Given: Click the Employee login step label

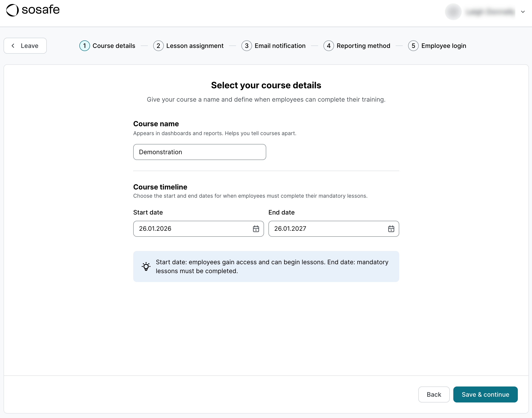Looking at the screenshot, I should click(444, 46).
